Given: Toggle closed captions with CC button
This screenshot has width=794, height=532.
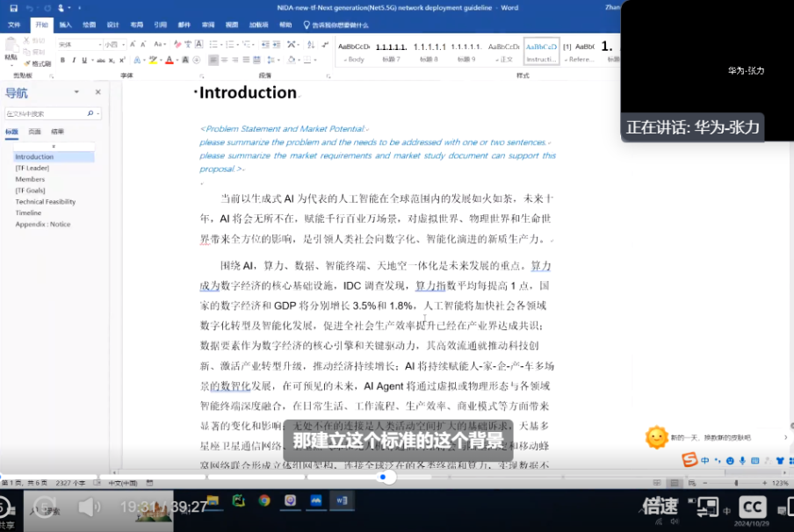Looking at the screenshot, I should pyautogui.click(x=752, y=507).
